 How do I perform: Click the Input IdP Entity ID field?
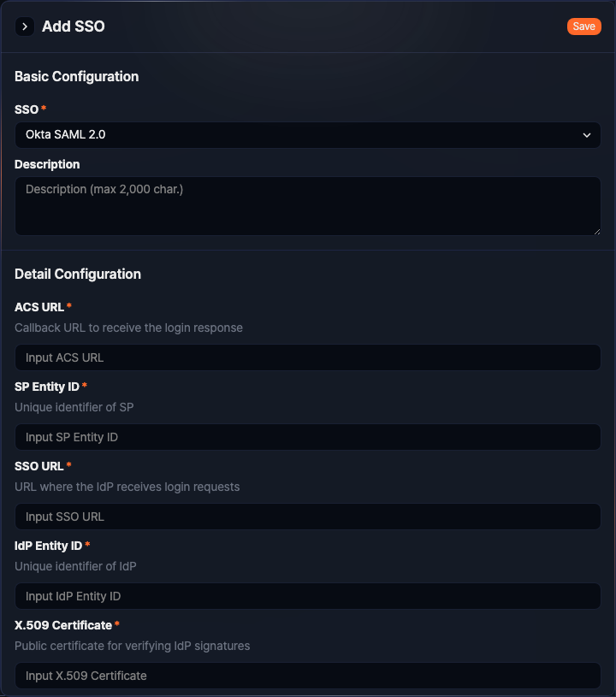point(307,596)
